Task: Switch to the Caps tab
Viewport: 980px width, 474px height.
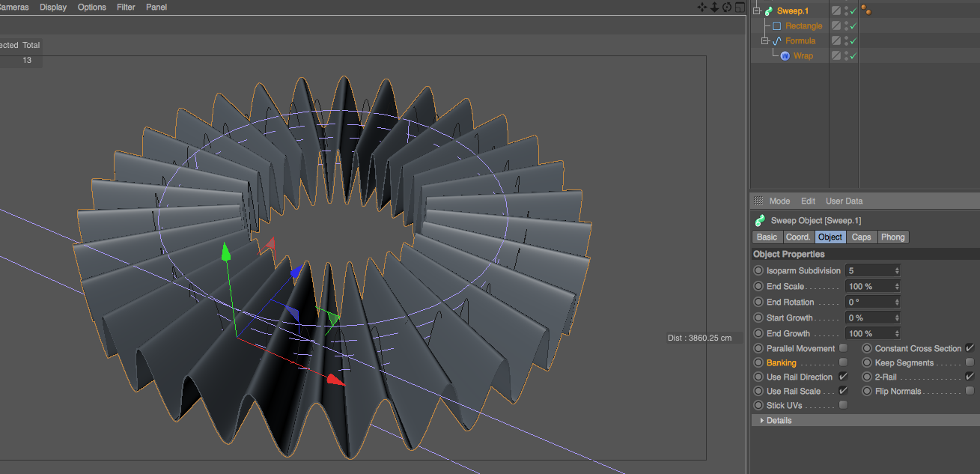Action: pos(861,237)
